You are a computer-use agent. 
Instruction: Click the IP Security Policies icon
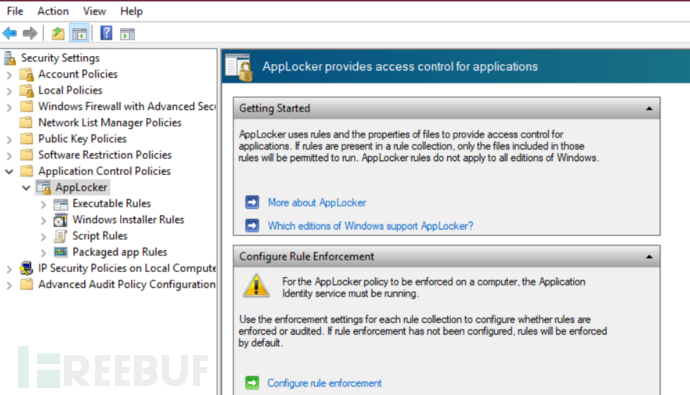[x=26, y=268]
